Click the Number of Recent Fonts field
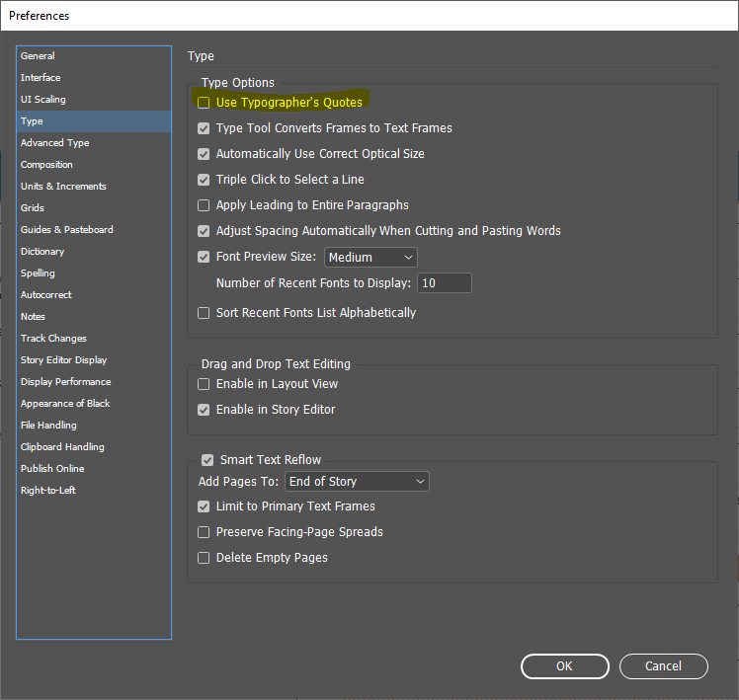 tap(444, 283)
